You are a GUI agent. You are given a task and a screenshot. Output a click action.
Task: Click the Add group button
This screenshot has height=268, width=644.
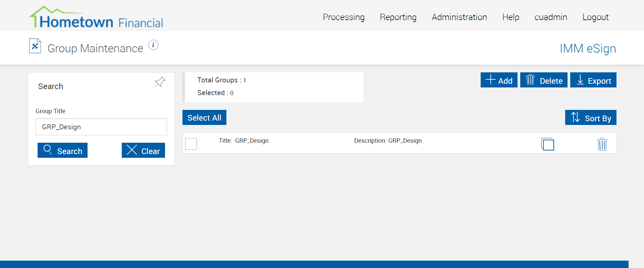[499, 80]
